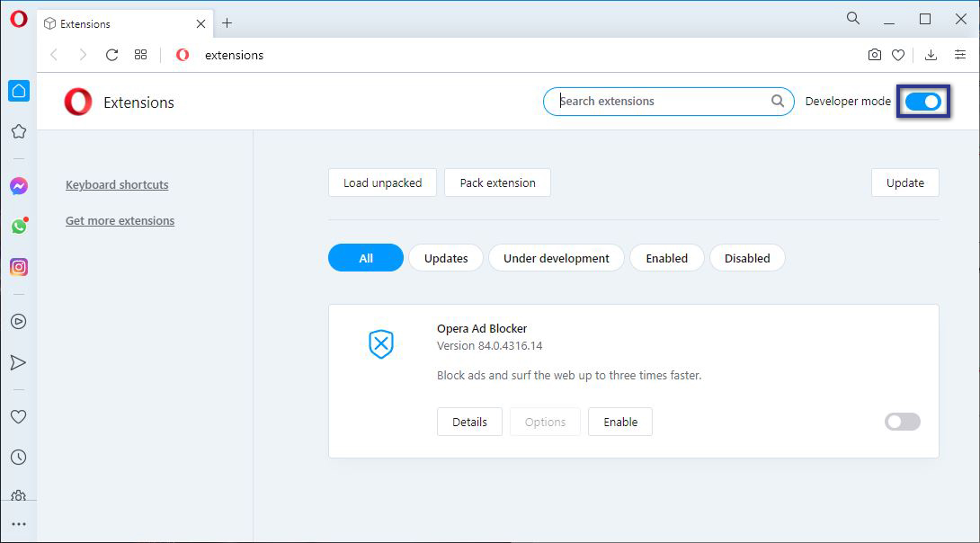Open the Player icon in the sidebar
The height and width of the screenshot is (543, 980).
click(18, 321)
